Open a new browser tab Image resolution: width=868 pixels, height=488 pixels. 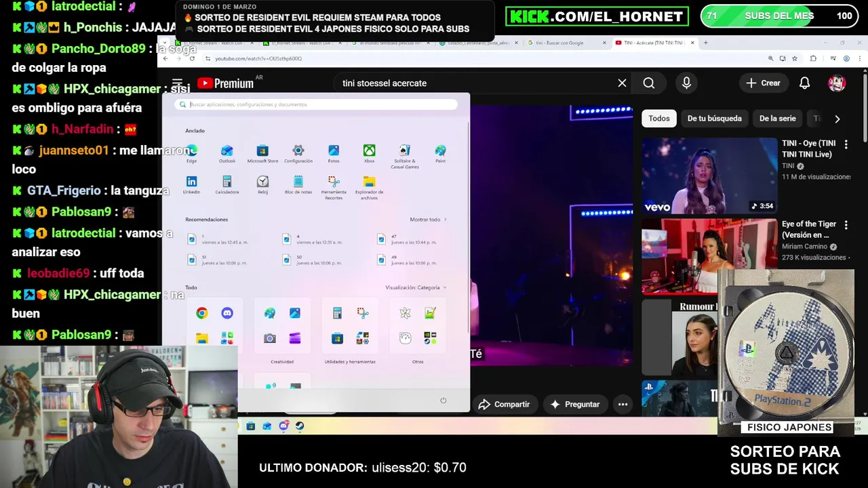click(x=705, y=43)
